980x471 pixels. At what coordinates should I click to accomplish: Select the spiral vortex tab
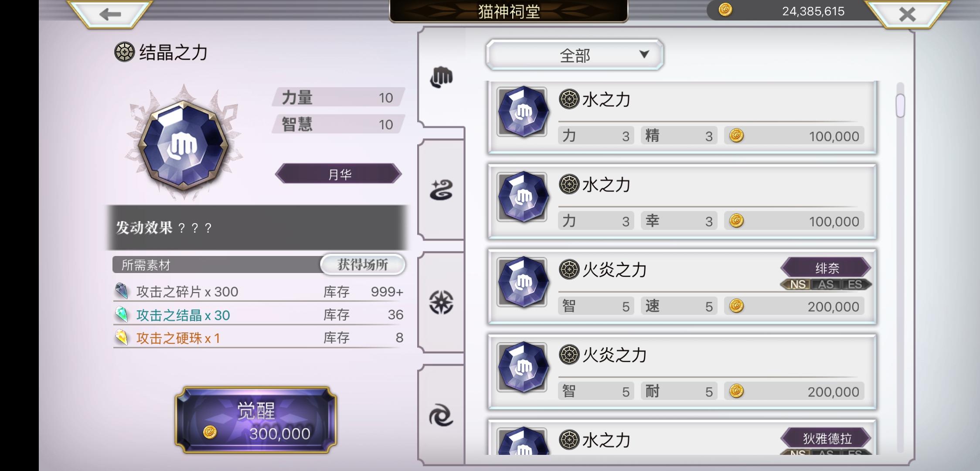click(441, 415)
